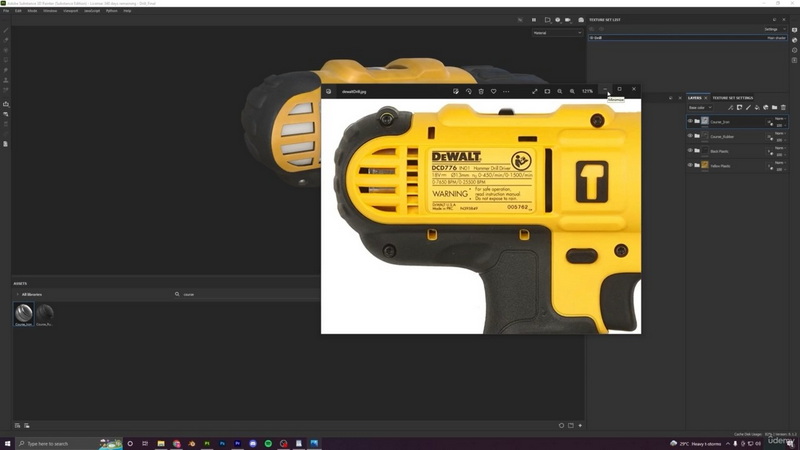Open Texture Set List Settings dropdown
Screen dimensions: 800x450
[x=775, y=29]
